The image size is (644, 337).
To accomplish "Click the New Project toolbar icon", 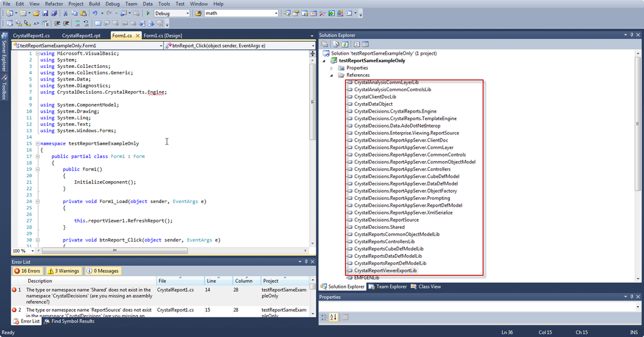I will (9, 13).
